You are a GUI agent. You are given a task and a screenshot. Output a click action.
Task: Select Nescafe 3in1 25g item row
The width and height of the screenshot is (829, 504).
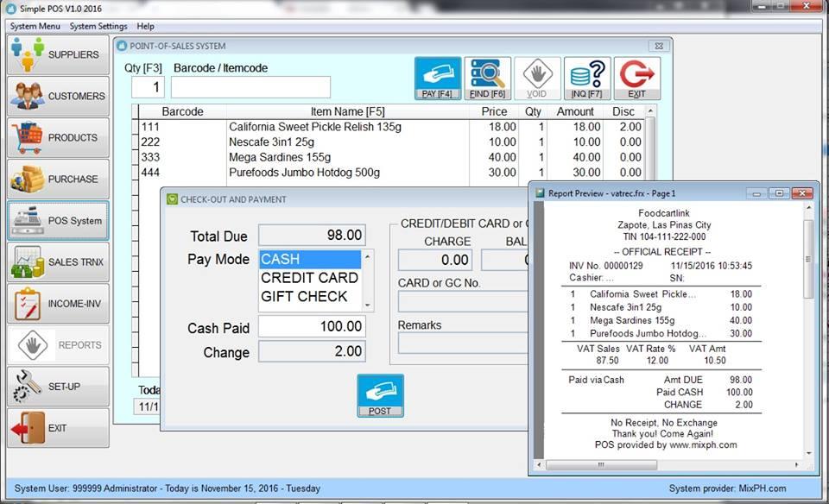(391, 142)
